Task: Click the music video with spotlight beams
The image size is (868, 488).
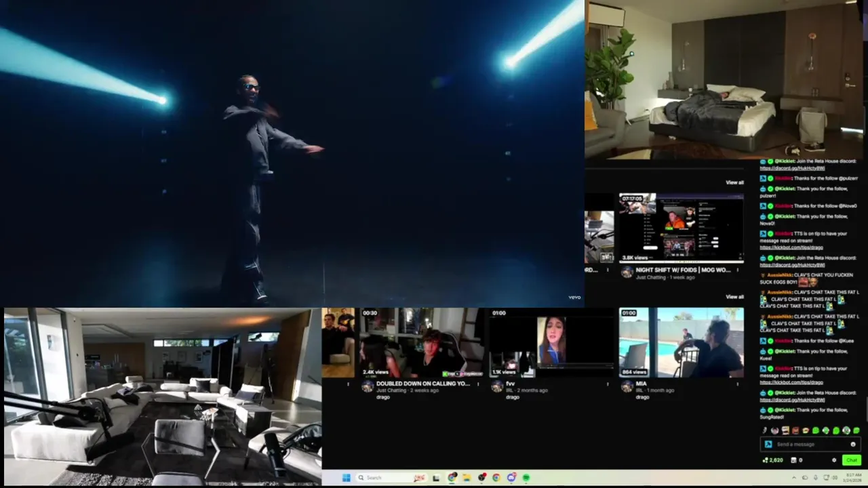Action: point(292,152)
